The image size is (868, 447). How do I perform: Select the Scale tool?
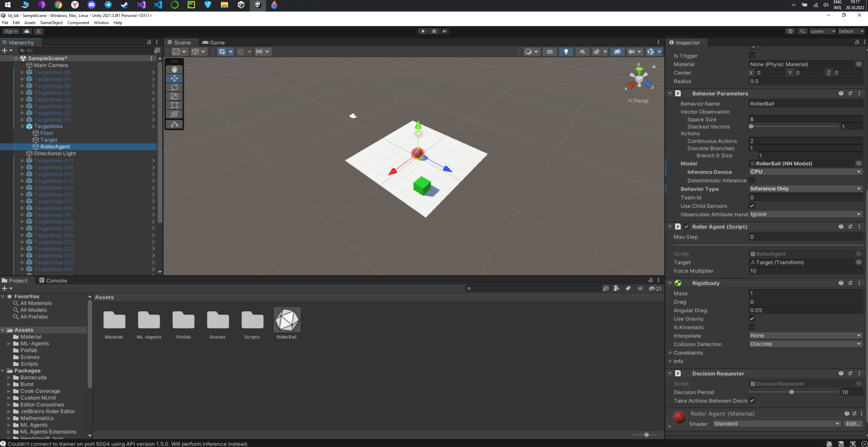point(174,96)
